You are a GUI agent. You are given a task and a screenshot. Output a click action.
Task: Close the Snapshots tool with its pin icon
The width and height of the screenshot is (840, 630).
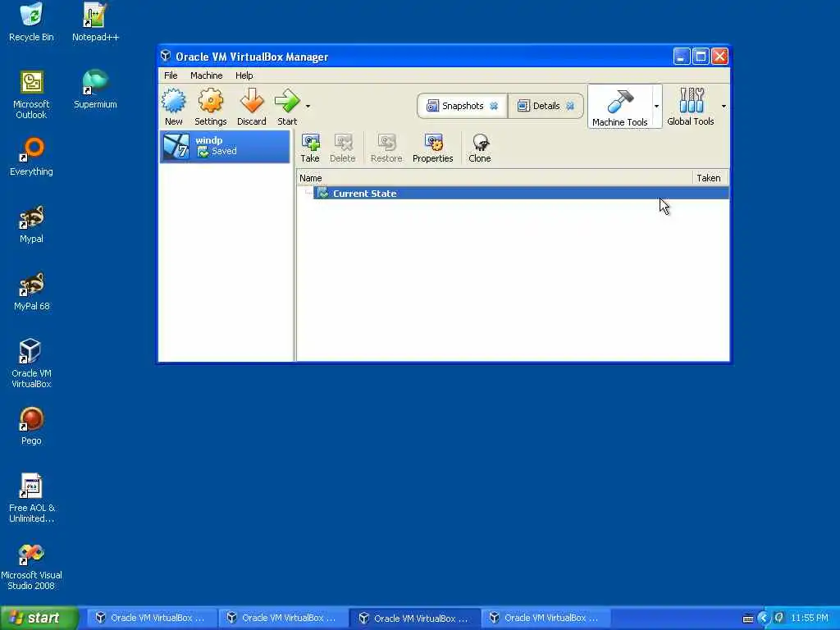pyautogui.click(x=494, y=106)
